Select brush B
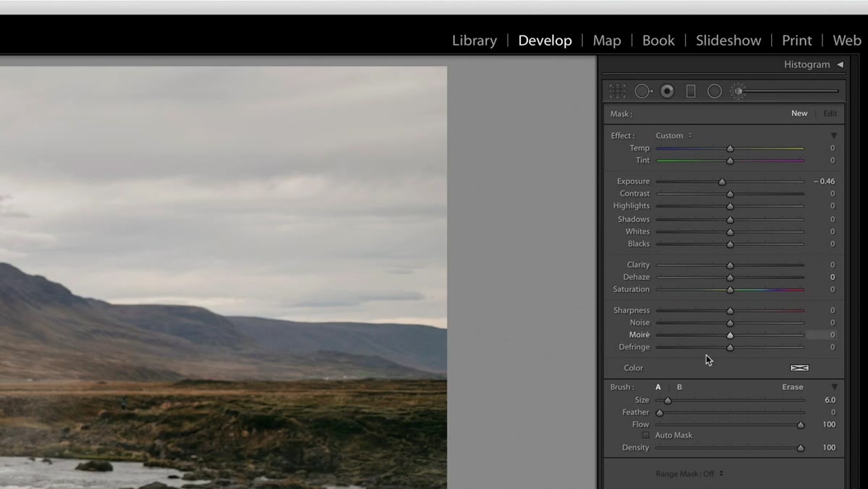868x489 pixels. click(679, 387)
